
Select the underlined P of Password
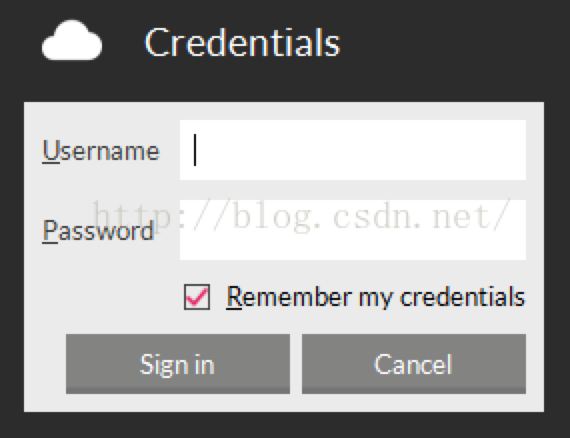50,231
